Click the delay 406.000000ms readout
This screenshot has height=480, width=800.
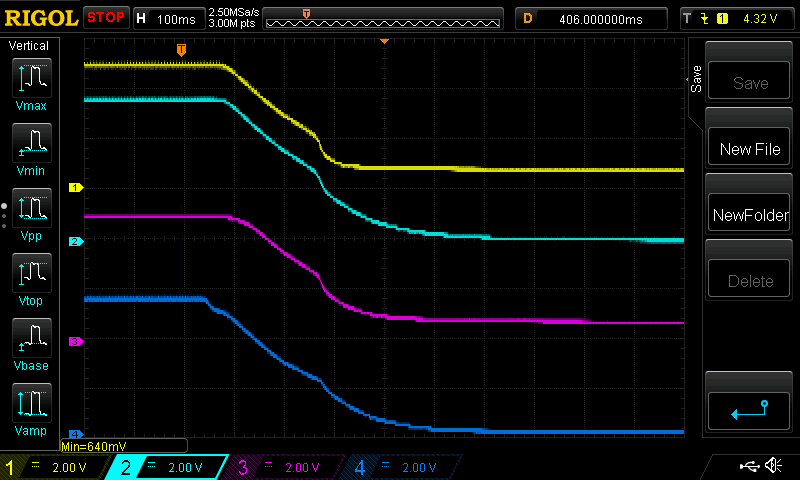(601, 19)
